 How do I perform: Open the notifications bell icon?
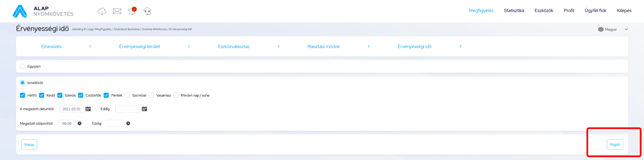point(132,11)
